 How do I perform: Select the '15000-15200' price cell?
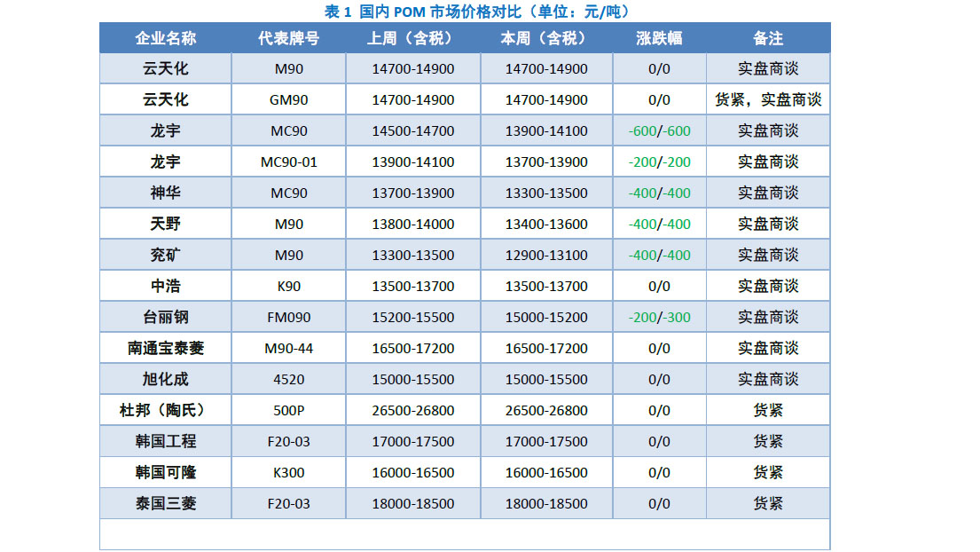546,318
